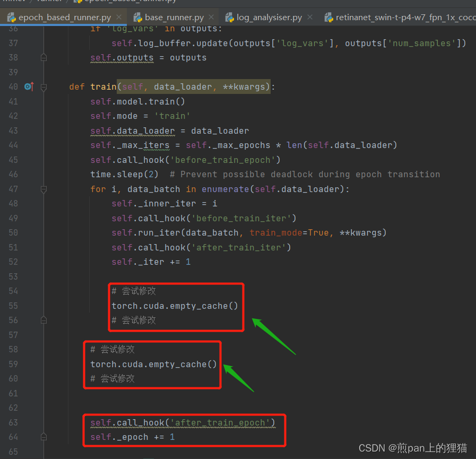
Task: Click line number 55 in the gutter
Action: tap(13, 306)
